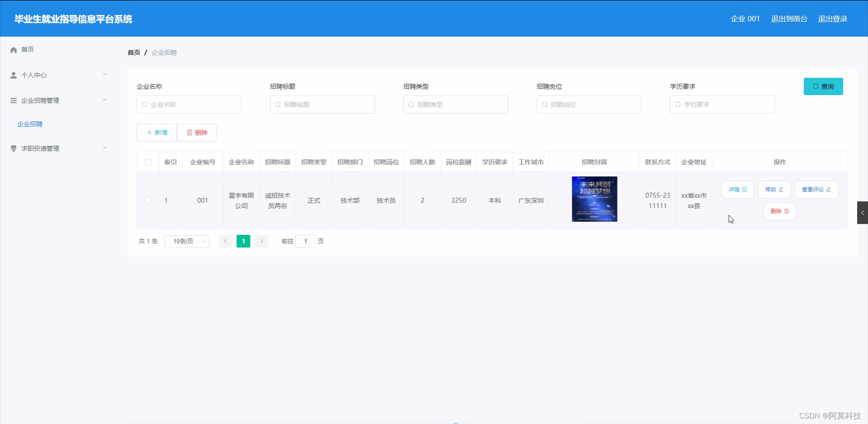Viewport: 868px width, 424px height.
Task: Click the recruitment cover thumbnail image
Action: 594,199
